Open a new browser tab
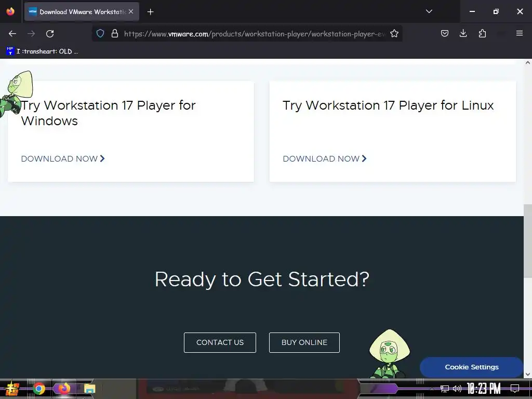532x399 pixels. tap(151, 12)
